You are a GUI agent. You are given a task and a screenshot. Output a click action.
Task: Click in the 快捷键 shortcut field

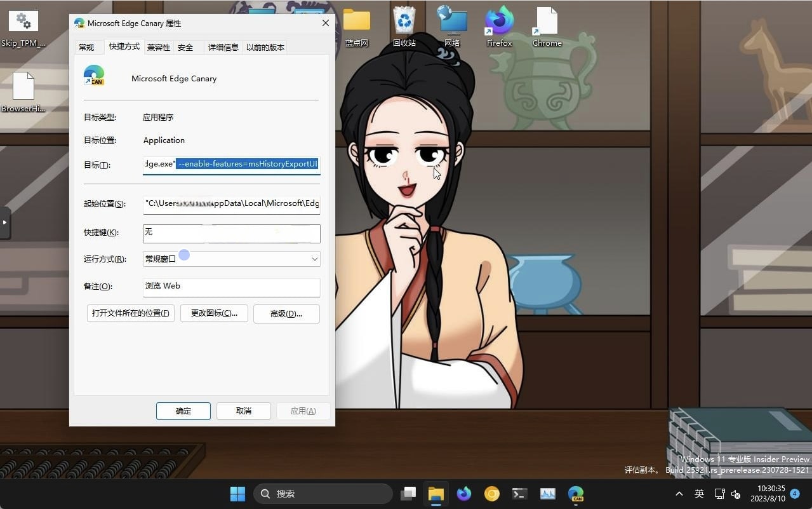[231, 232]
